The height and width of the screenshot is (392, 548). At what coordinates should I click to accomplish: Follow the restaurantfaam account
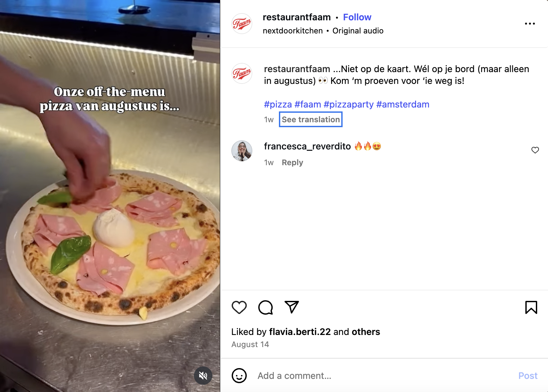357,17
